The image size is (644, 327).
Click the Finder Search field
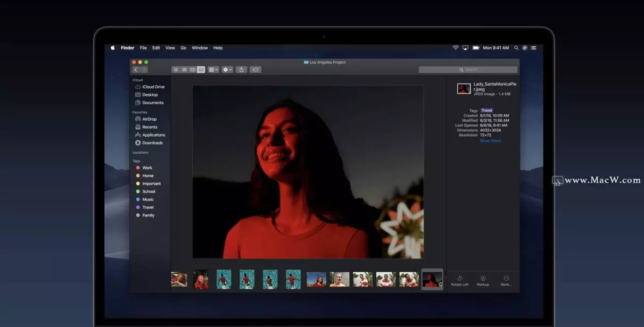468,70
